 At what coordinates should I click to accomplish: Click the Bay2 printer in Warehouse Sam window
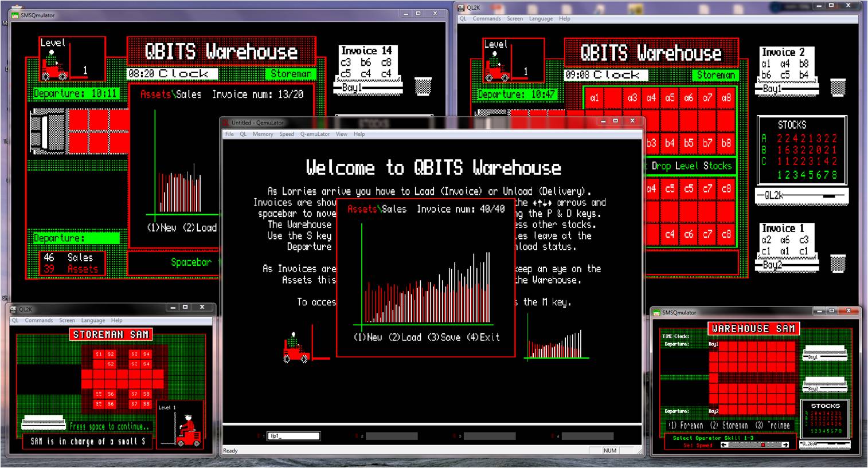[x=824, y=384]
